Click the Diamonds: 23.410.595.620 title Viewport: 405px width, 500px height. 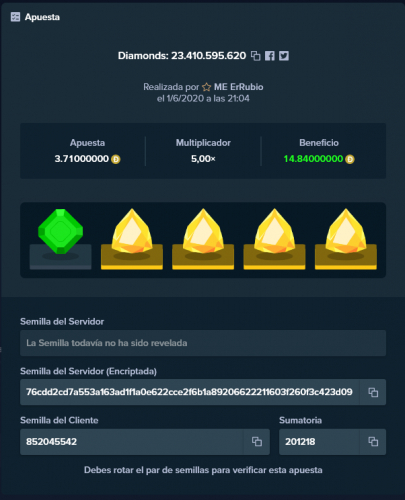182,56
